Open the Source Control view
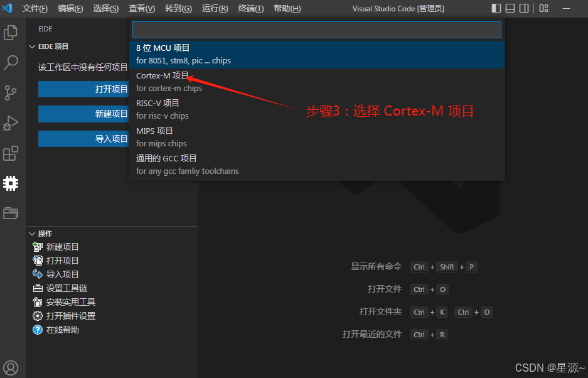 coord(11,93)
